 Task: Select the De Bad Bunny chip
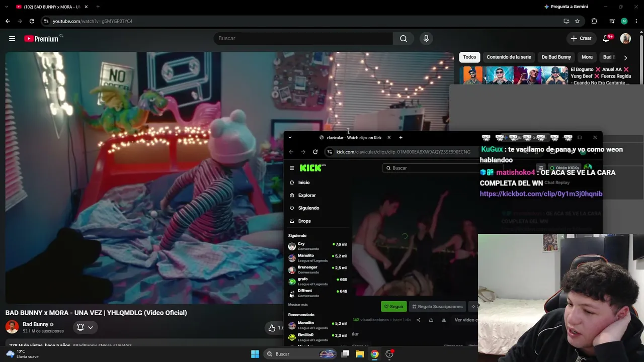pos(556,57)
